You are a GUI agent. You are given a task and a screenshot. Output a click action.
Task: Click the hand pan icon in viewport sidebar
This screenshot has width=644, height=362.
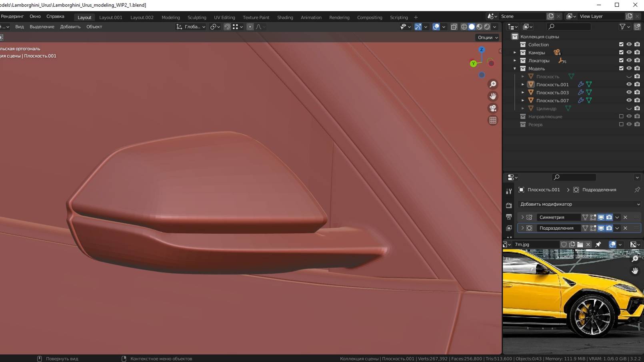tap(493, 96)
